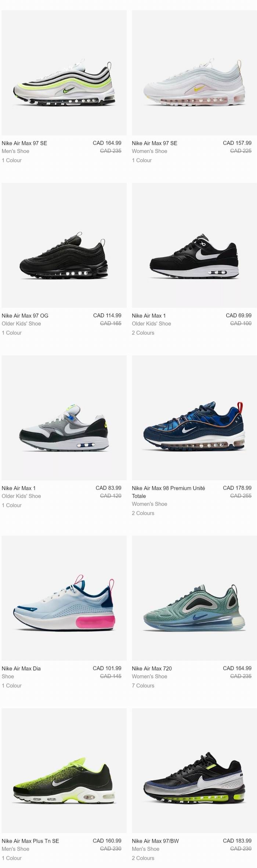Image resolution: width=257 pixels, height=868 pixels.
Task: View the black Nike Air Max 1 kids' shoe image
Action: pos(194,245)
